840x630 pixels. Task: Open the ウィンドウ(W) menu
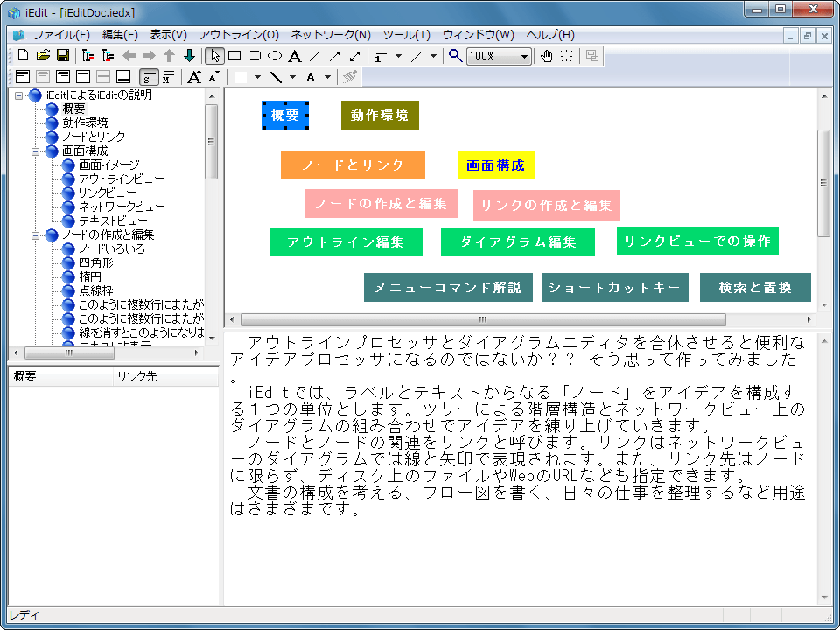(479, 35)
